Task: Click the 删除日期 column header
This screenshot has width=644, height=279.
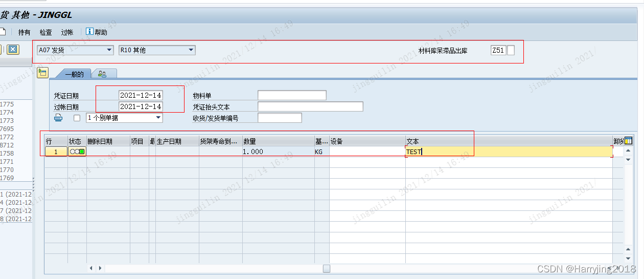Action: coord(108,141)
